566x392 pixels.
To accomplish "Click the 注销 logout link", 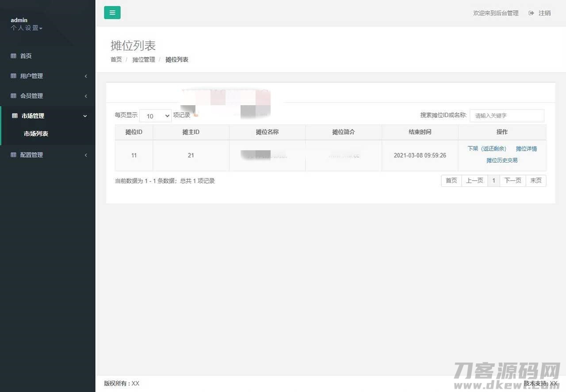I will [544, 13].
